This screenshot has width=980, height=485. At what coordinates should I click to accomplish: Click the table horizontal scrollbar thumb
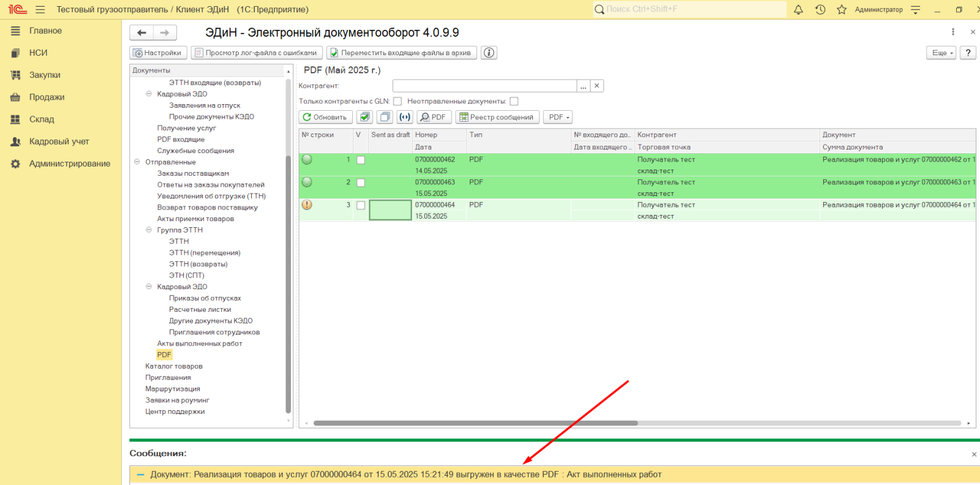(x=475, y=423)
